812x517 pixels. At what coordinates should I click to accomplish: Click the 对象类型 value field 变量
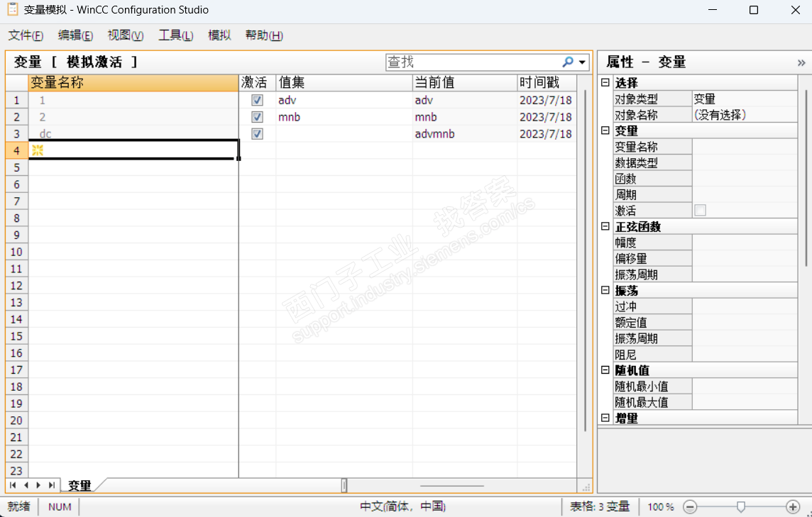click(745, 99)
